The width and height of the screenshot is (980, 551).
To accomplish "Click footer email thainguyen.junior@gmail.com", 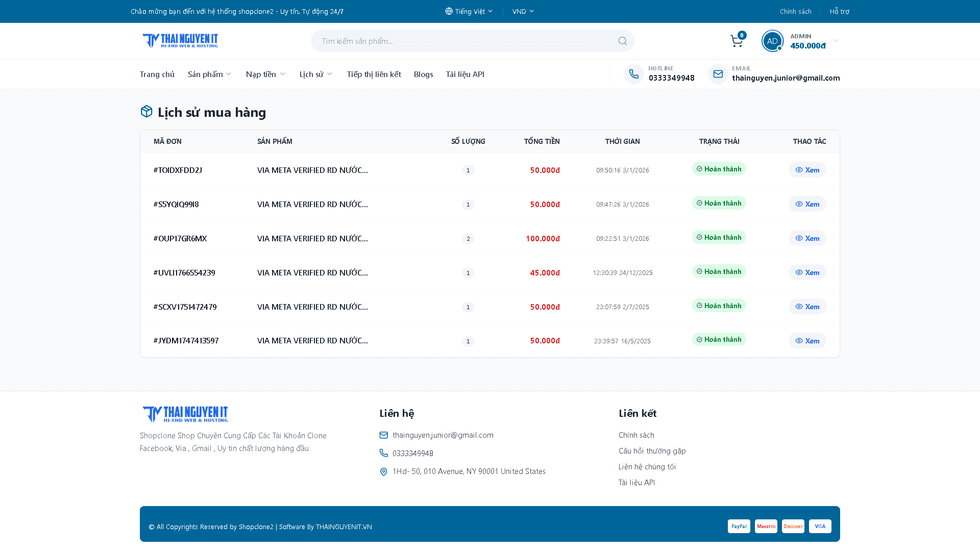I will coord(443,435).
